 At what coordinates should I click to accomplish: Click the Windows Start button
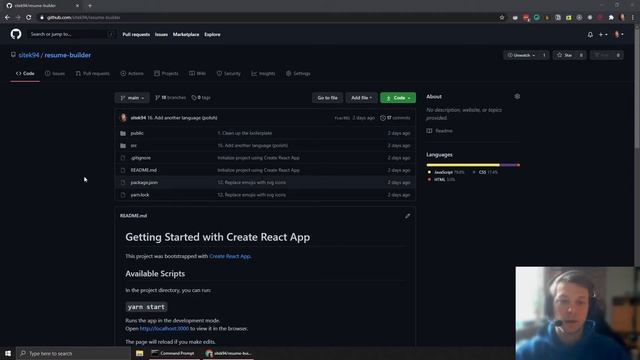click(x=8, y=353)
